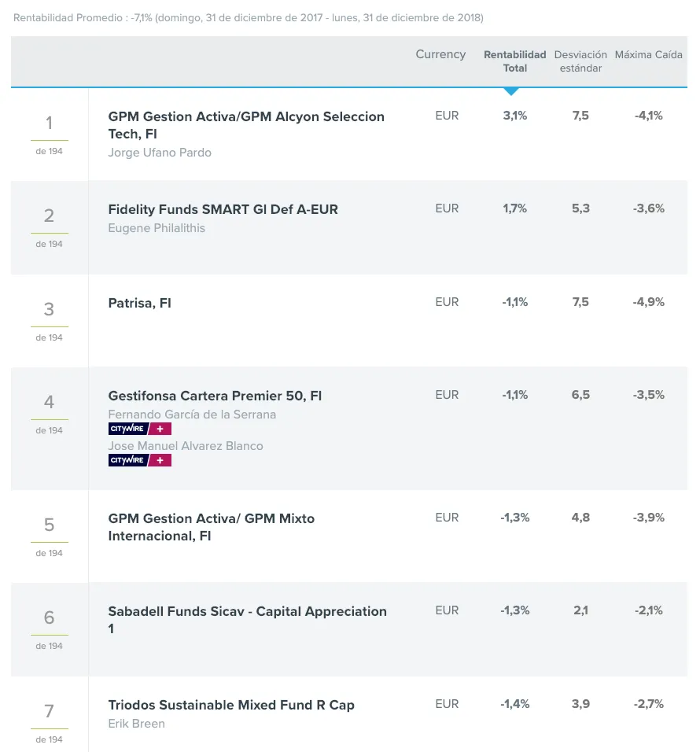Open GPM Mixto Internacional fund link
This screenshot has width=700, height=752.
[211, 527]
